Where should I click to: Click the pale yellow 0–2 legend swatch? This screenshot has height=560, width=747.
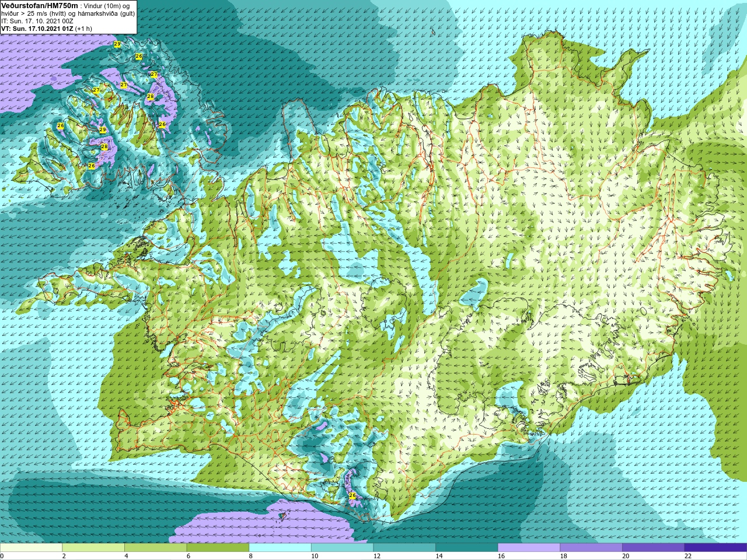point(31,548)
